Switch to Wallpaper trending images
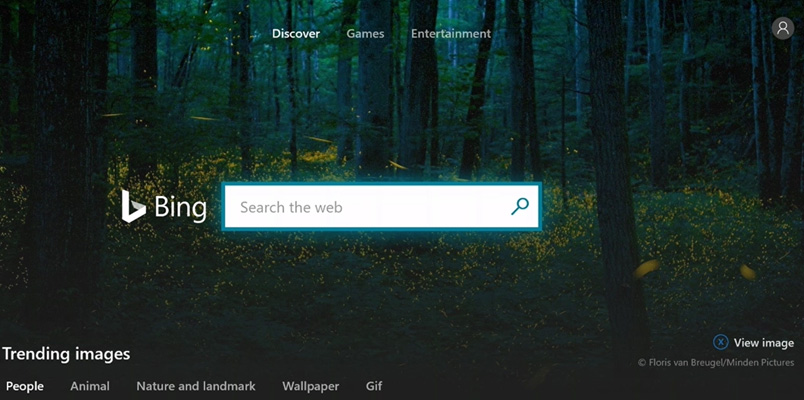 click(310, 386)
